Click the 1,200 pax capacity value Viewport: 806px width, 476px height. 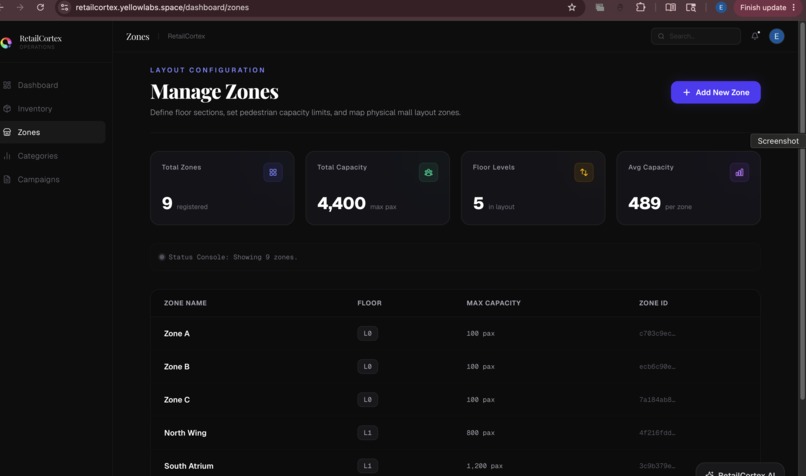point(485,466)
